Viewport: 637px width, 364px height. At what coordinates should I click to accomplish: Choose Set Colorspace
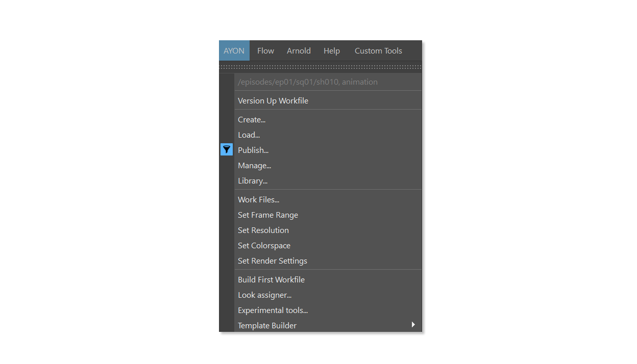pos(328,246)
